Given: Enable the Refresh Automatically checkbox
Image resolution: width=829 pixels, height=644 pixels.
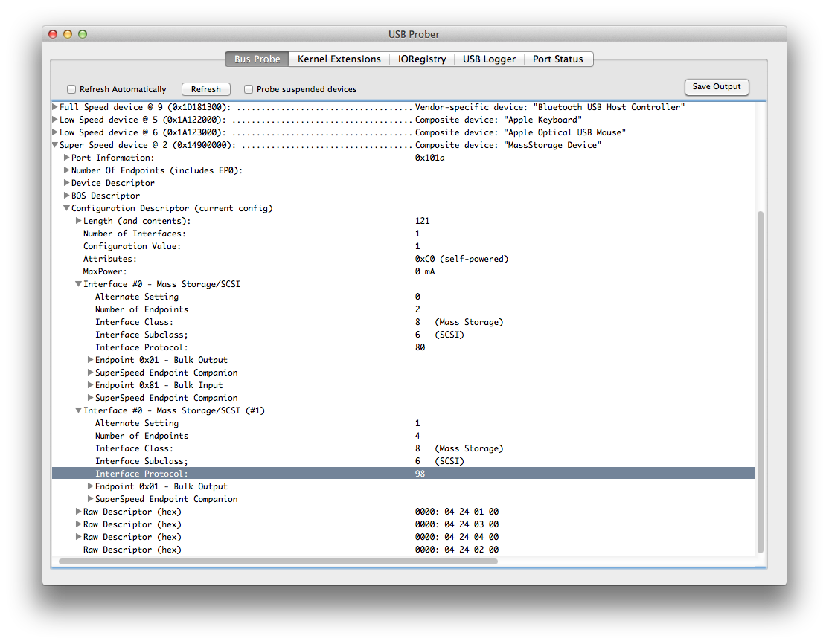Looking at the screenshot, I should (71, 88).
